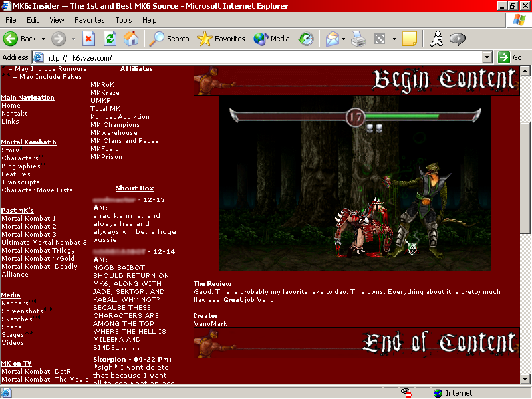Open the Favorites menu
The width and height of the screenshot is (532, 399).
pyautogui.click(x=90, y=20)
